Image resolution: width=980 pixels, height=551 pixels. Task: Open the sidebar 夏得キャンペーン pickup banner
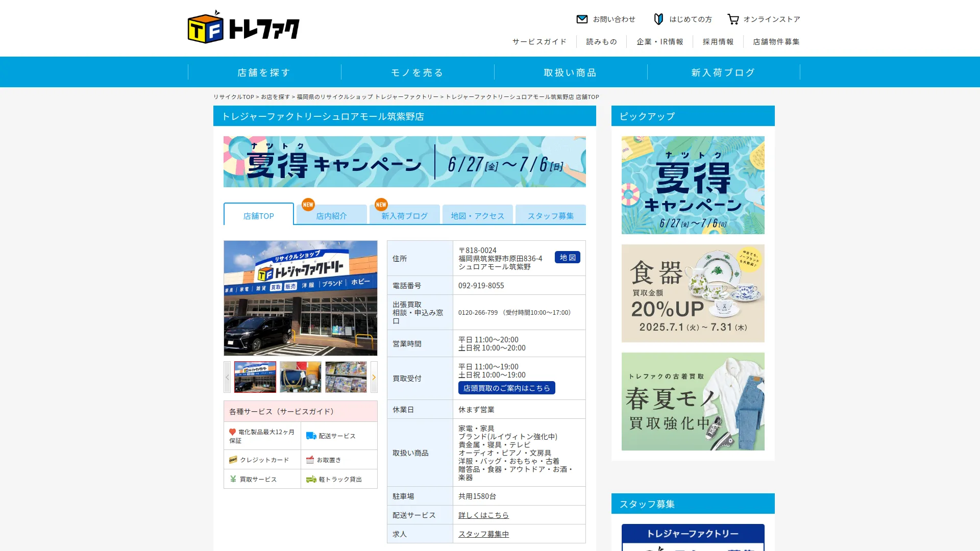click(693, 185)
